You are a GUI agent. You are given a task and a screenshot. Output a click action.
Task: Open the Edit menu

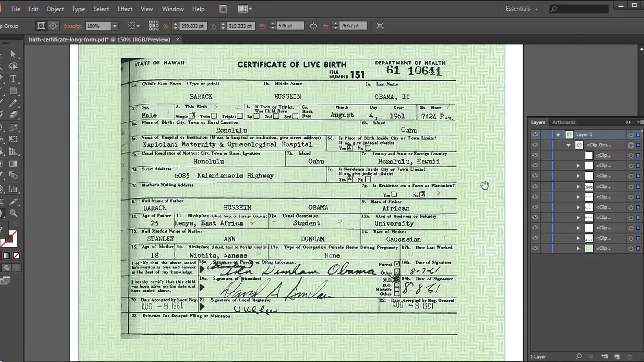pyautogui.click(x=33, y=9)
